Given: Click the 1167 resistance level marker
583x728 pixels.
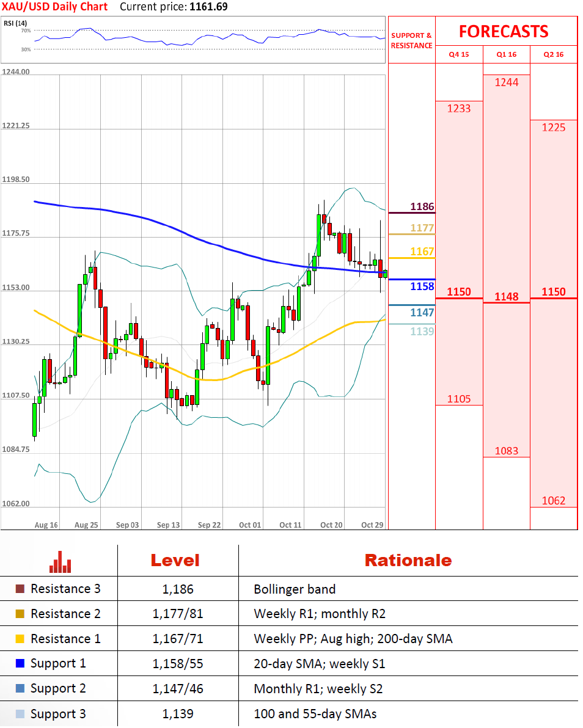Looking at the screenshot, I should pos(422,252).
